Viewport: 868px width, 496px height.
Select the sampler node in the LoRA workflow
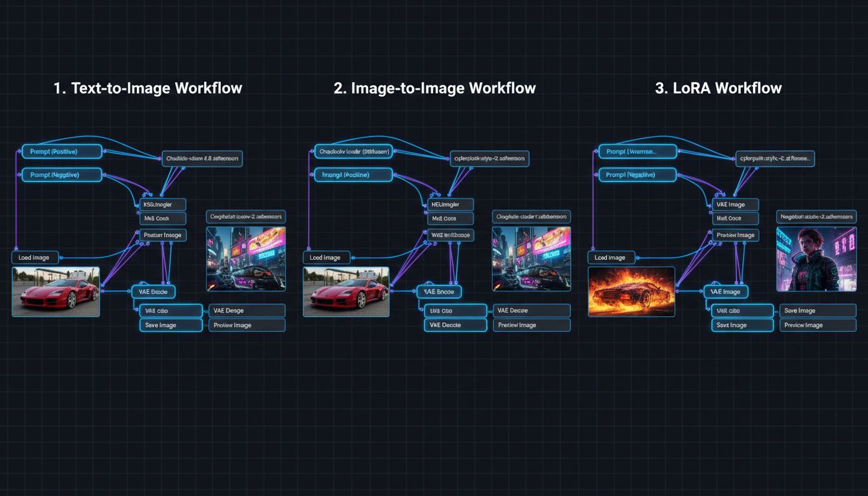pos(736,203)
